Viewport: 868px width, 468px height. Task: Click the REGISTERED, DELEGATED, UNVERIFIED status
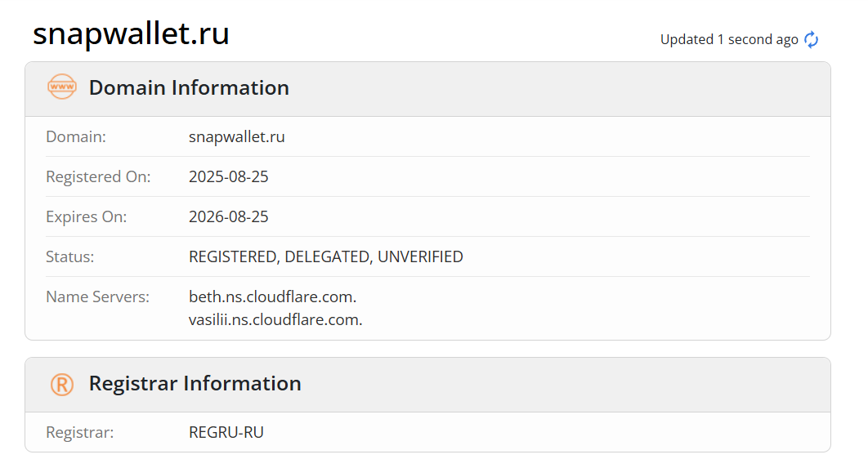(325, 256)
